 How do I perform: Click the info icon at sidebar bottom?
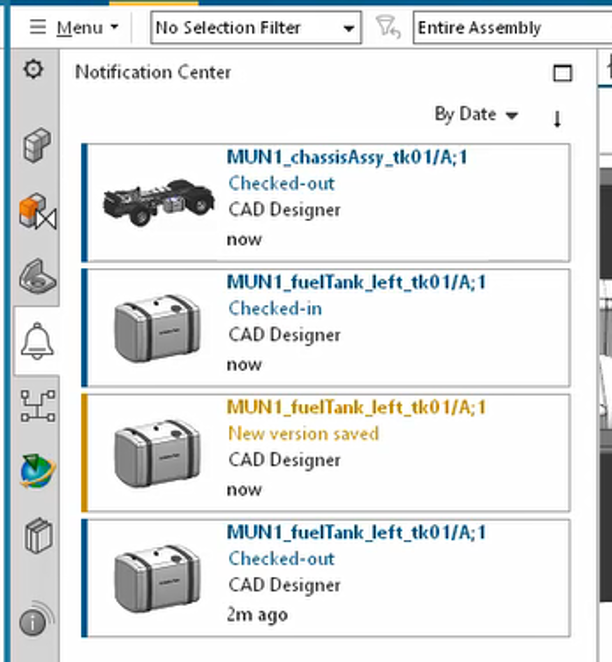point(34,623)
